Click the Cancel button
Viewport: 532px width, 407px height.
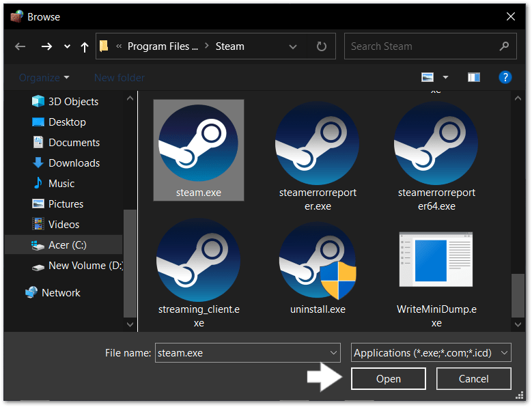coord(474,378)
